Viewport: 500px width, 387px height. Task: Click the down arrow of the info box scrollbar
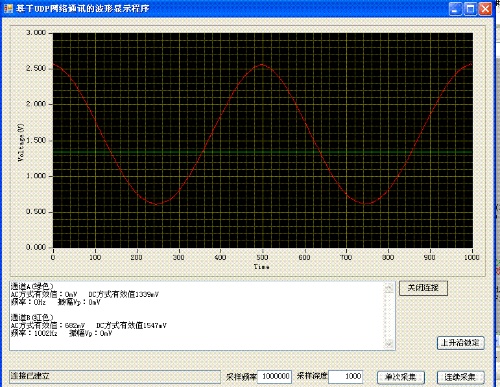[389, 344]
